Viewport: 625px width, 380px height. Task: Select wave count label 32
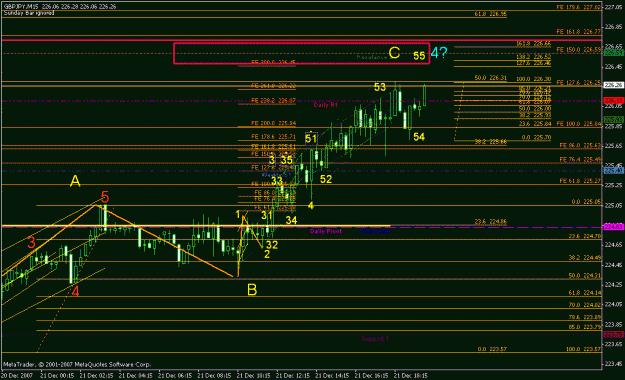point(272,244)
